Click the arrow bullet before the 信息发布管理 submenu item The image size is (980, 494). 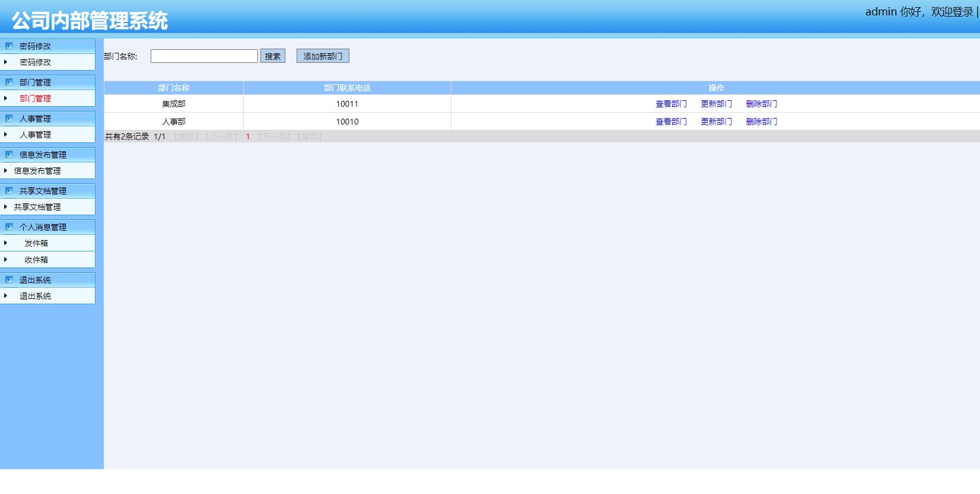tap(6, 170)
